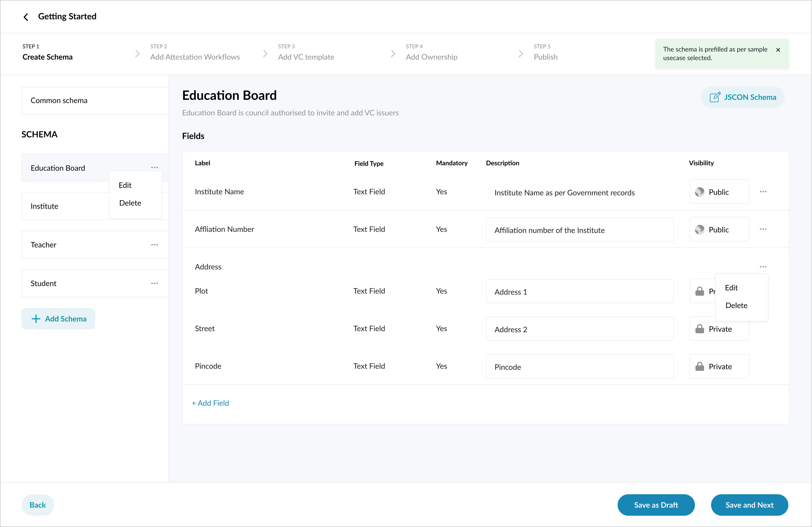The height and width of the screenshot is (527, 812).
Task: Open the three-dot menu for Education Board schema
Action: click(155, 167)
